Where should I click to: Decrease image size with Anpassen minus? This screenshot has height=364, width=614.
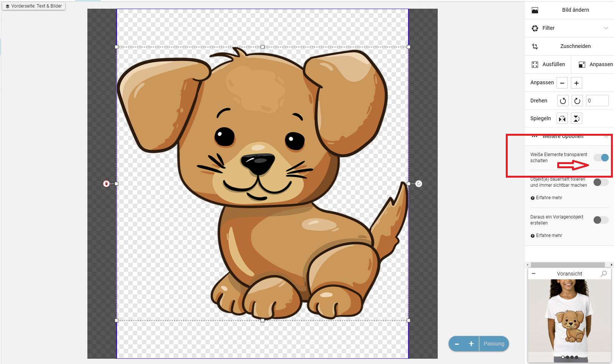[562, 83]
